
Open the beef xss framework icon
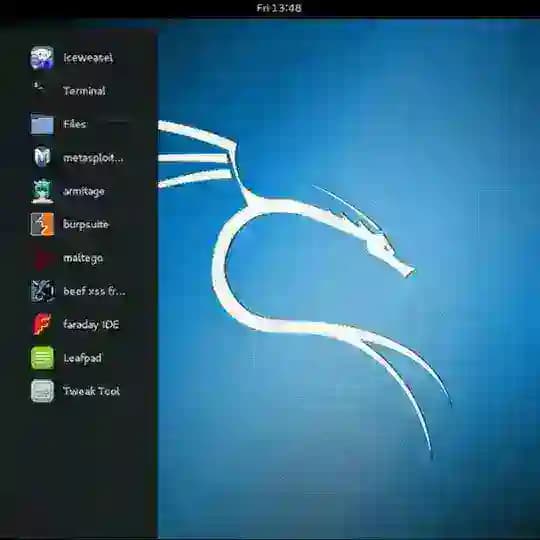click(x=42, y=291)
